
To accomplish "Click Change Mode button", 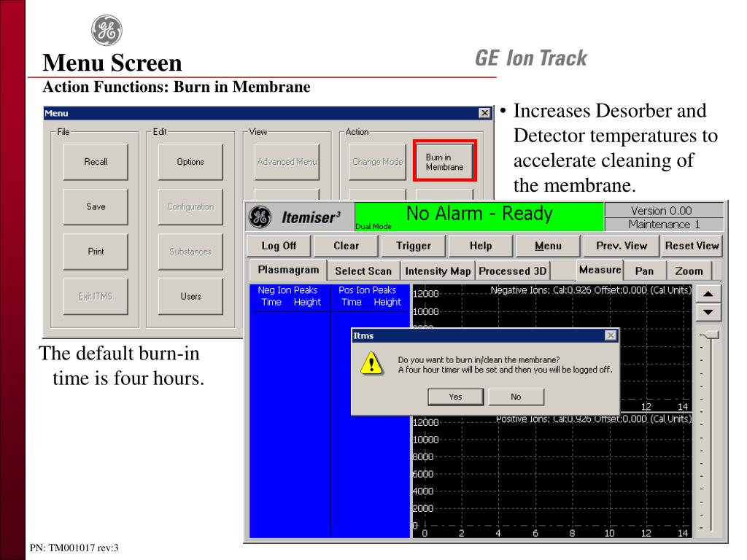I will [377, 161].
